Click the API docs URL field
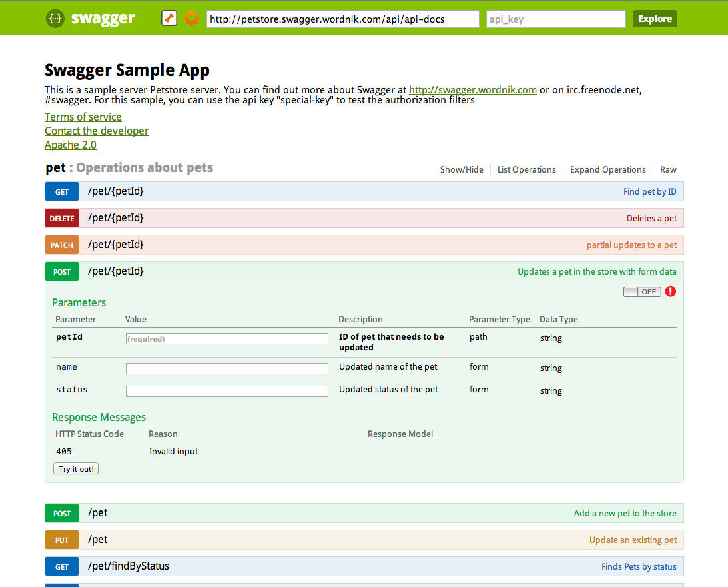This screenshot has width=728, height=587. tap(342, 19)
